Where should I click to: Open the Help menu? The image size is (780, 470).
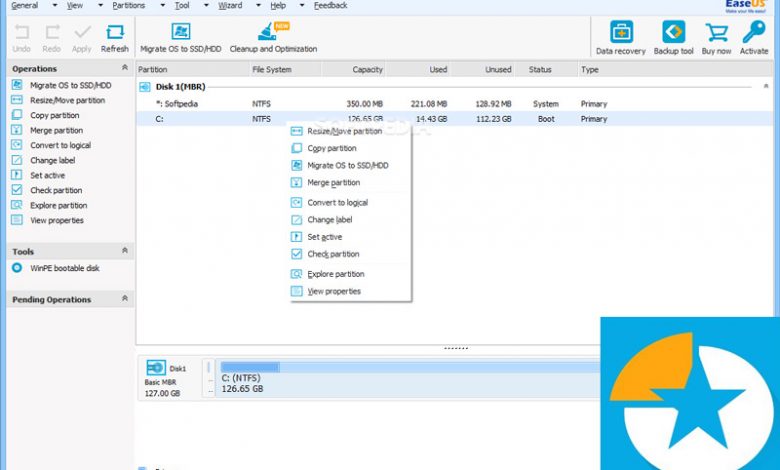pos(278,5)
